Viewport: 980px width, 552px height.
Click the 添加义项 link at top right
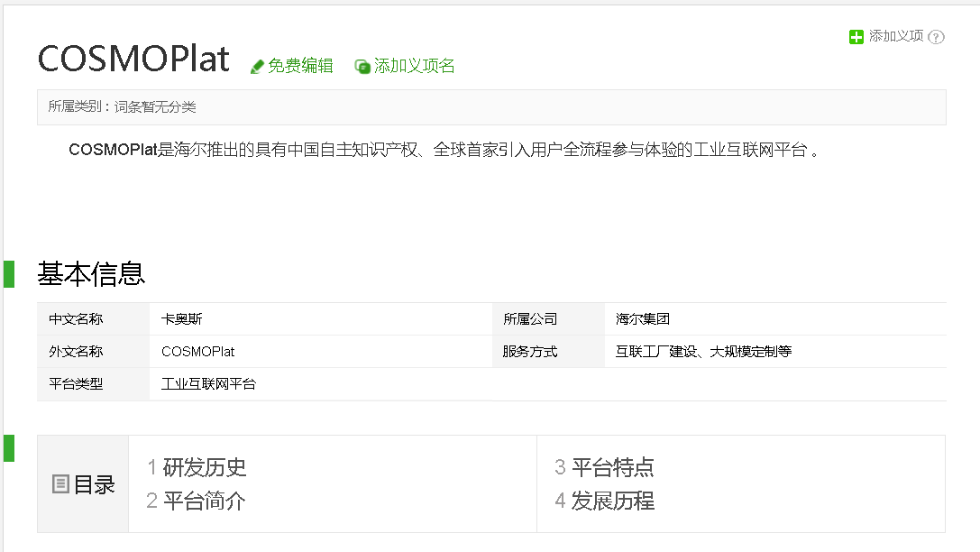896,36
